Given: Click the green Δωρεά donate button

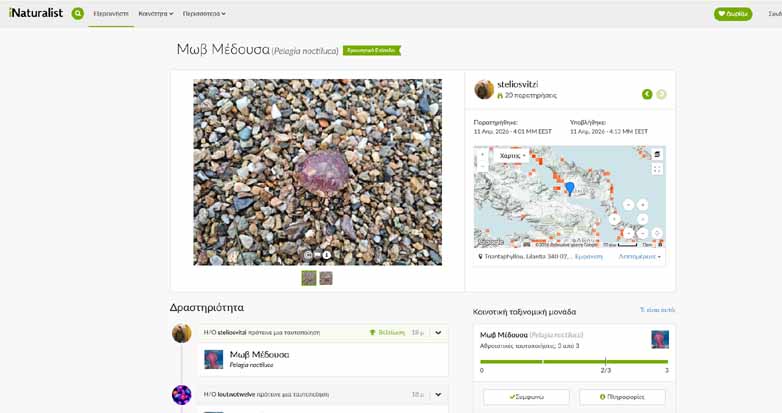Looking at the screenshot, I should pyautogui.click(x=733, y=14).
